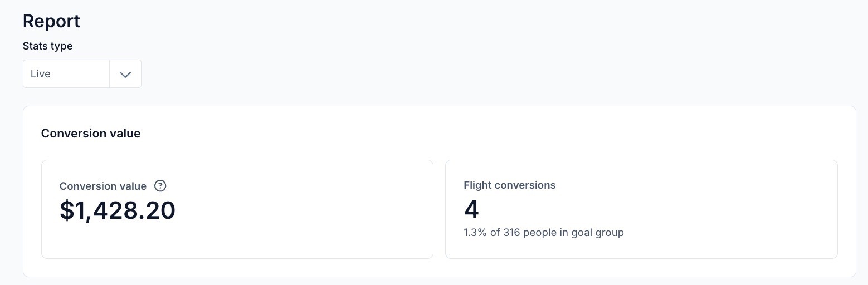
Task: Click the divider line inside Stats type dropdown
Action: (109, 74)
